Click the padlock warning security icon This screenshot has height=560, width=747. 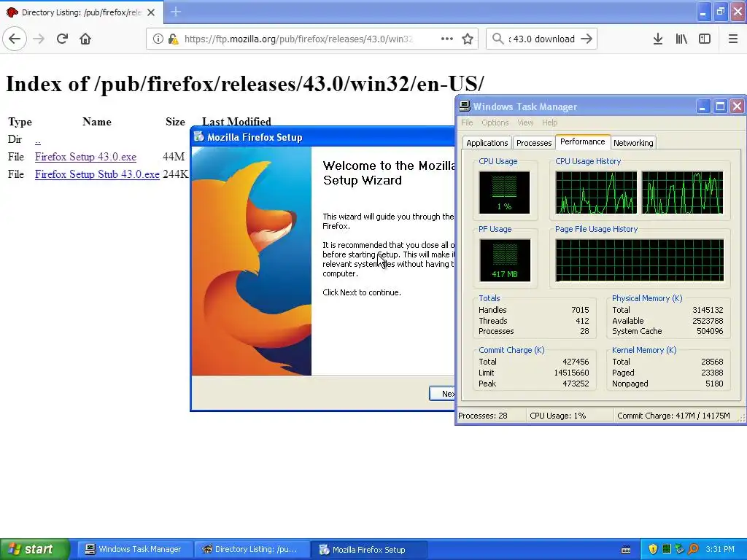tap(173, 39)
